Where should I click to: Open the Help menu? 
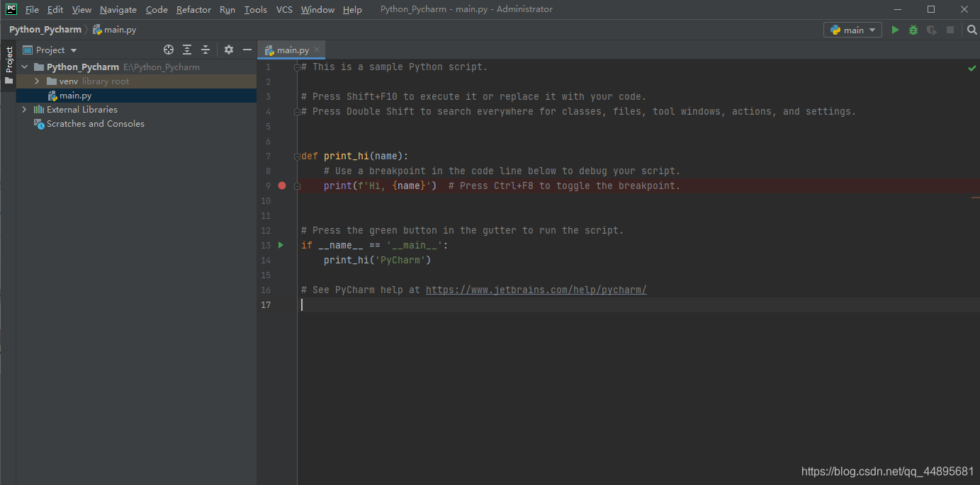coord(352,9)
